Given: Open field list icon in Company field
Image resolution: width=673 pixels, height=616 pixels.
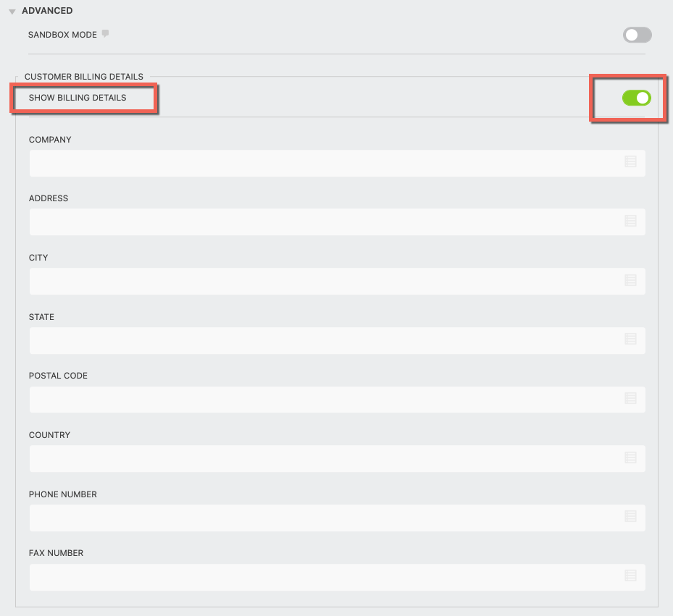Looking at the screenshot, I should (630, 162).
